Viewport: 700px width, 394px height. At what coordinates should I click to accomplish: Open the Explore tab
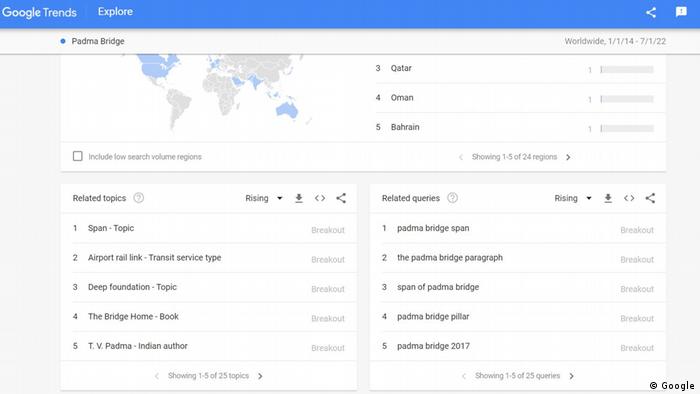click(x=115, y=12)
